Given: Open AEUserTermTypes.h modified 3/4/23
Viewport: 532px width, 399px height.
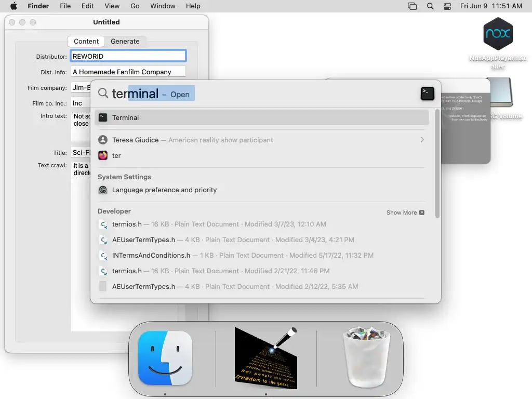Looking at the screenshot, I should (262, 240).
